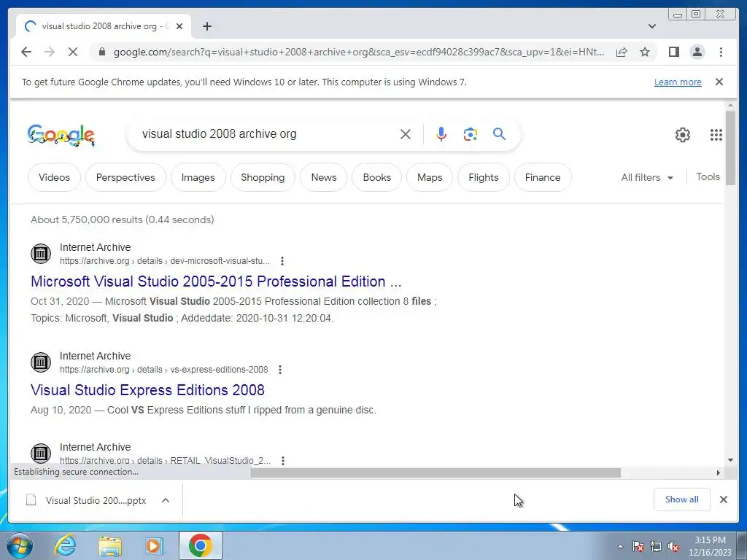Viewport: 747px width, 560px height.
Task: Switch to Shopping results
Action: click(x=263, y=177)
